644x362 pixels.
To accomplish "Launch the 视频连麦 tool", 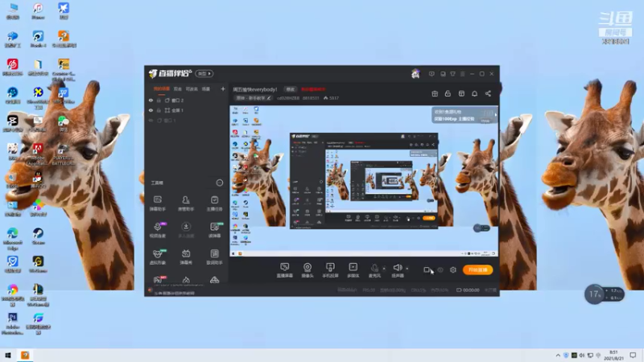I will click(157, 230).
